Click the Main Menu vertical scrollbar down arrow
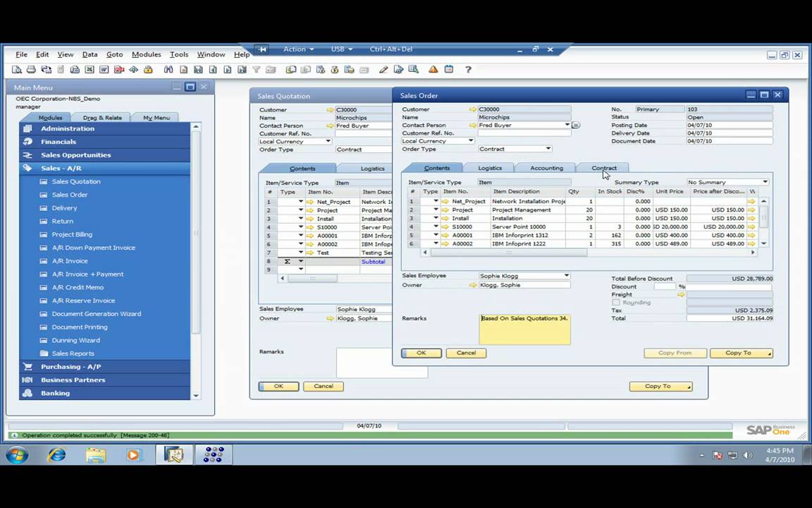Image resolution: width=812 pixels, height=508 pixels. pos(196,396)
